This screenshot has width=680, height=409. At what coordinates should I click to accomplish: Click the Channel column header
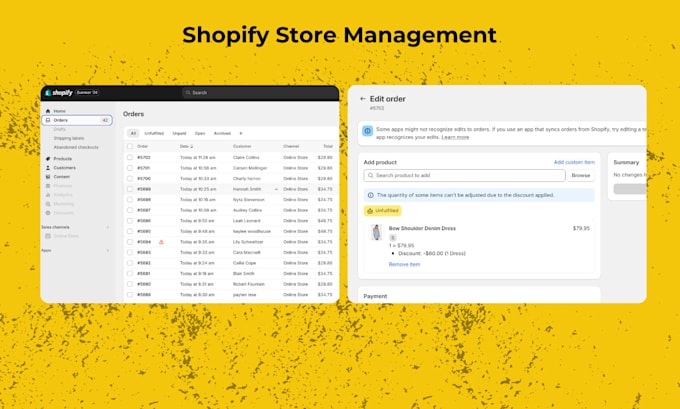tap(291, 147)
